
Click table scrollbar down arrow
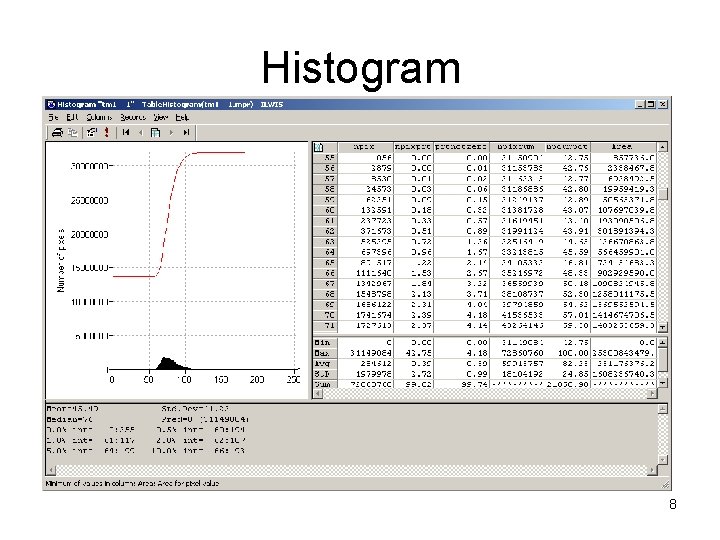coord(663,327)
